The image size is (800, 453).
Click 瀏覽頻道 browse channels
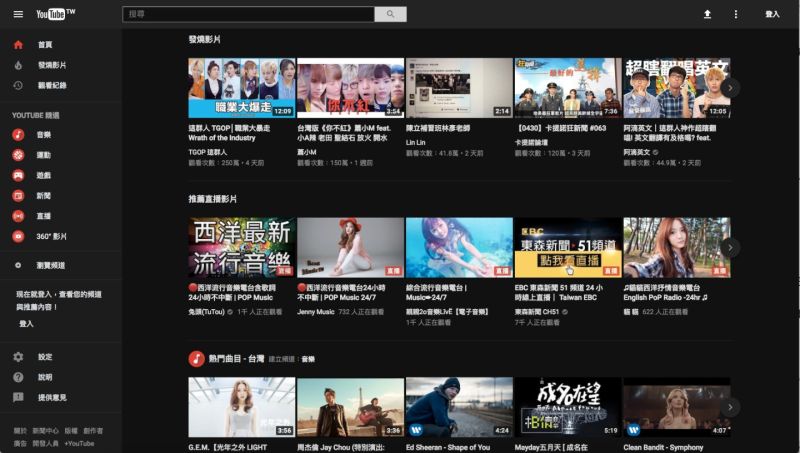coord(61,265)
